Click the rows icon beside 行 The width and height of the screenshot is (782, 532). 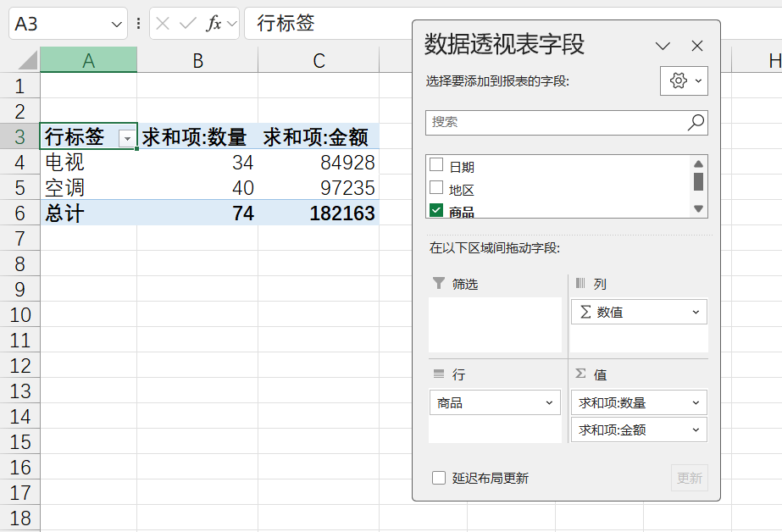point(438,374)
